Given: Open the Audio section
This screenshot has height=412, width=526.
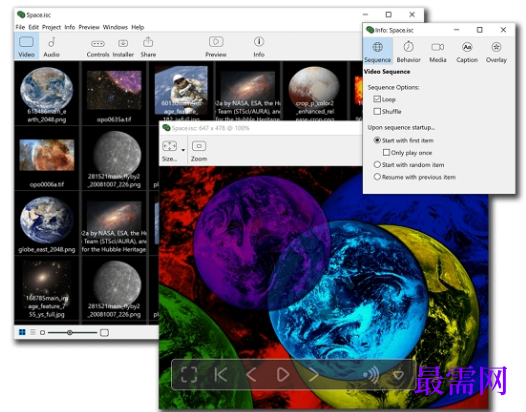Looking at the screenshot, I should pos(51,46).
